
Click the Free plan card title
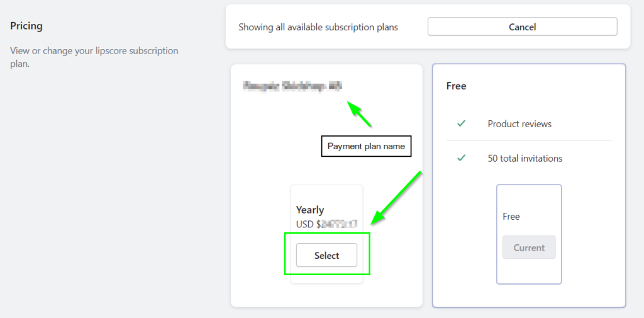click(x=456, y=86)
